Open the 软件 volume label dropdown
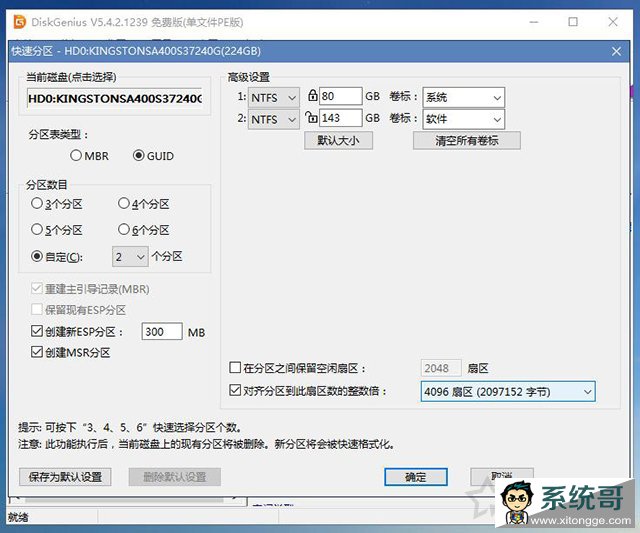The image size is (640, 533). coord(464,119)
